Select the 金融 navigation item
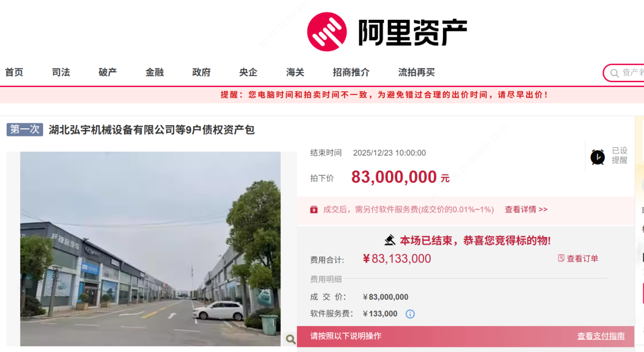This screenshot has width=644, height=352. [x=154, y=73]
